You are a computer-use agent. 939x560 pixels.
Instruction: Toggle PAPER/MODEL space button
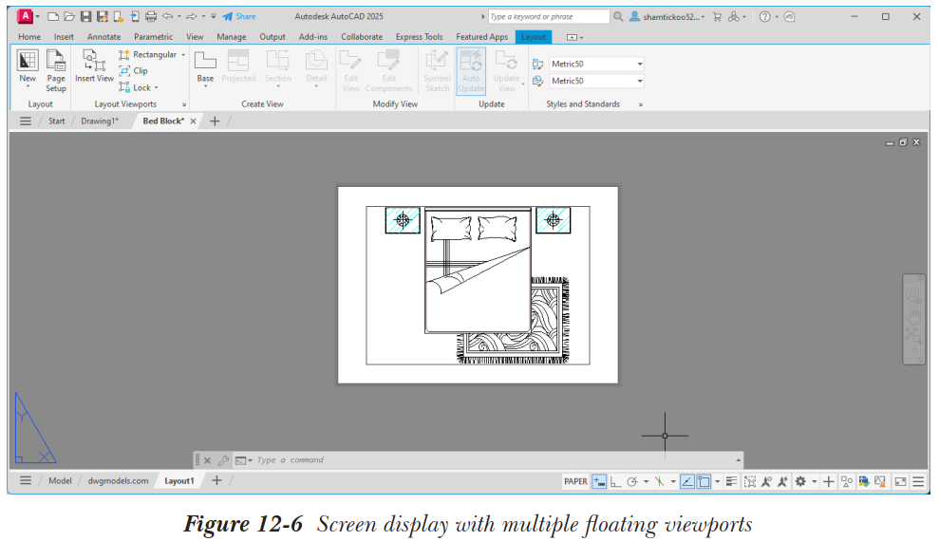[575, 481]
